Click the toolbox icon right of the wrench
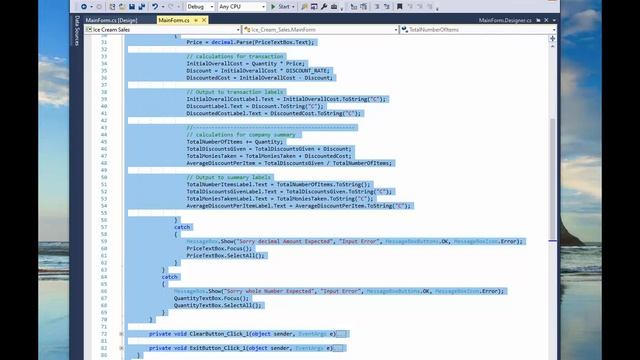The width and height of the screenshot is (640, 360). (334, 7)
